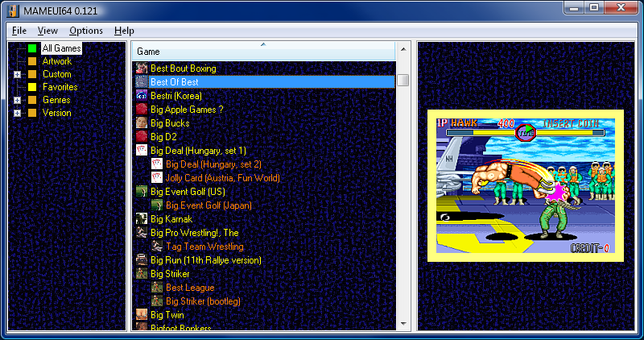
Task: Click the Genres folder icon
Action: pyautogui.click(x=32, y=100)
